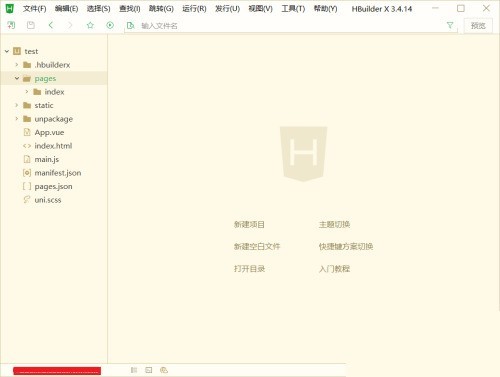The width and height of the screenshot is (500, 377).
Task: Collapse the test project tree
Action: (7, 51)
